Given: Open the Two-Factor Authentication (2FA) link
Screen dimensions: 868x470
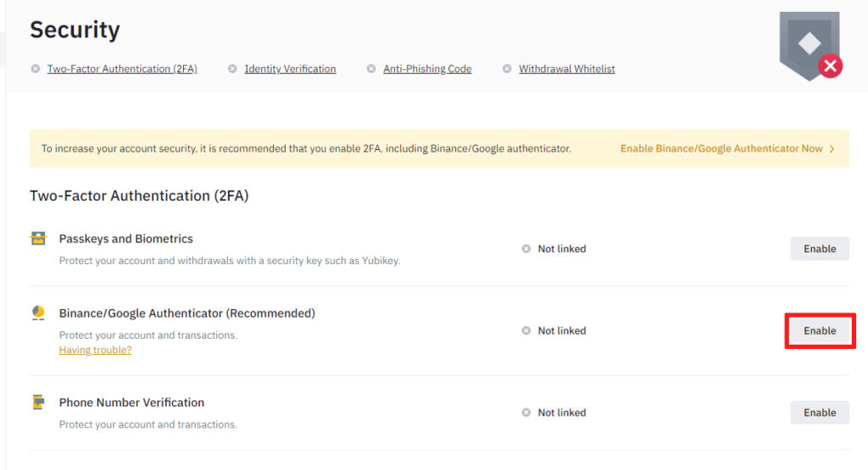Looking at the screenshot, I should pyautogui.click(x=122, y=69).
